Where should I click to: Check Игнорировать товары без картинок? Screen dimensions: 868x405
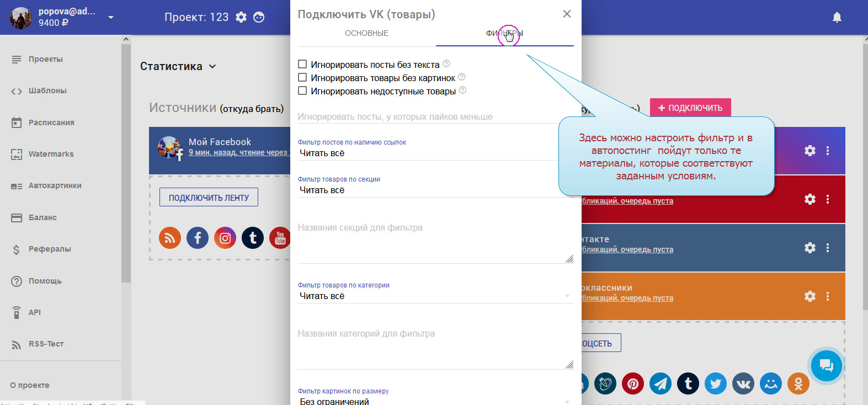pos(302,78)
